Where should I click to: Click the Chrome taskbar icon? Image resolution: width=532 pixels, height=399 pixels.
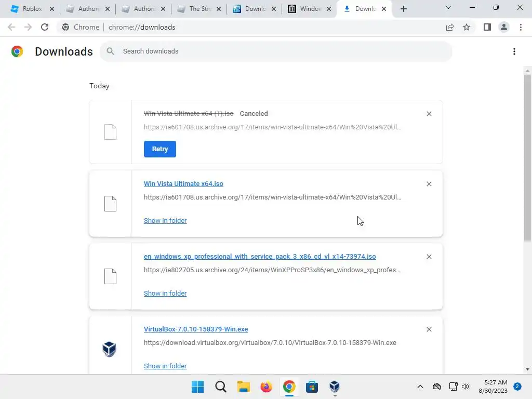tap(289, 387)
